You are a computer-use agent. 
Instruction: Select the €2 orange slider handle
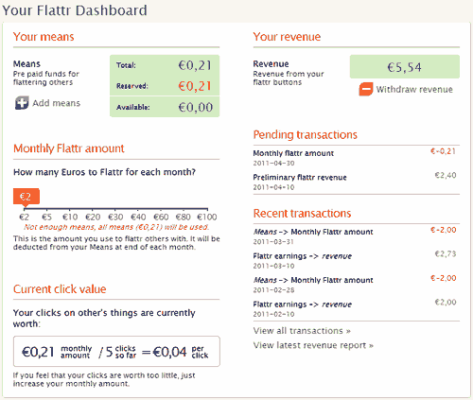pyautogui.click(x=26, y=196)
